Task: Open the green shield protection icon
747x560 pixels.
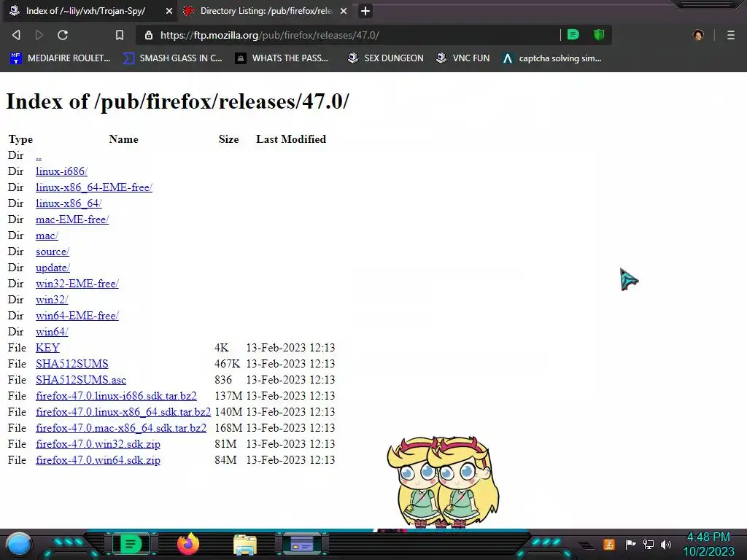Action: coord(599,35)
